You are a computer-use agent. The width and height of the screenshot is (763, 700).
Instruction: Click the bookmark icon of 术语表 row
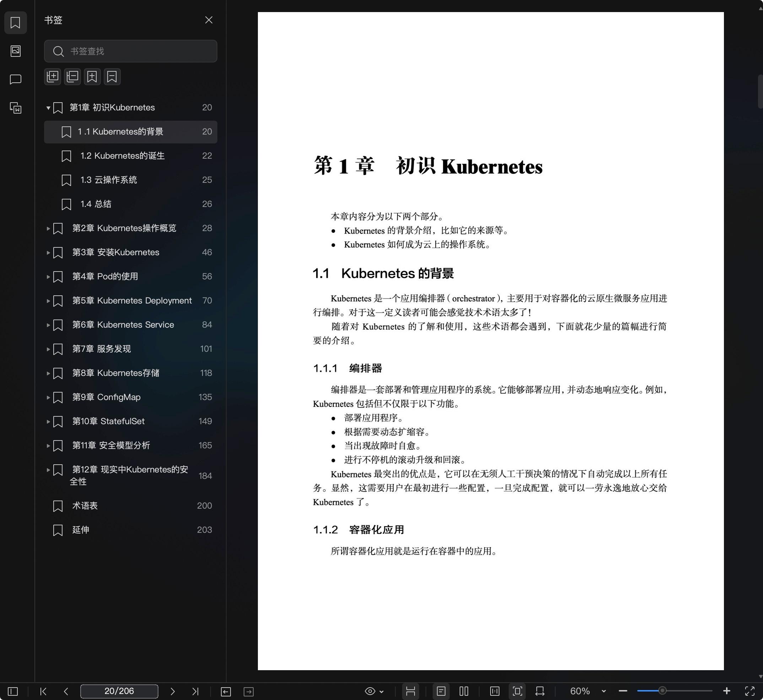tap(58, 506)
